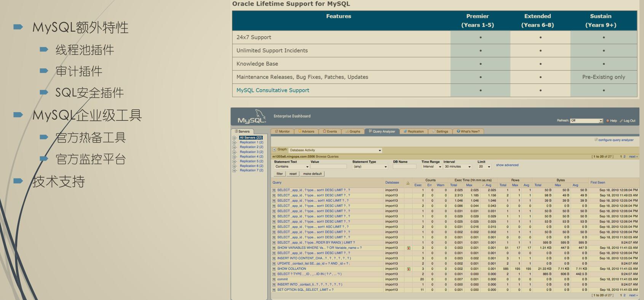Open the Statement Text Contains dropdown
644x300 pixels.
coord(292,167)
